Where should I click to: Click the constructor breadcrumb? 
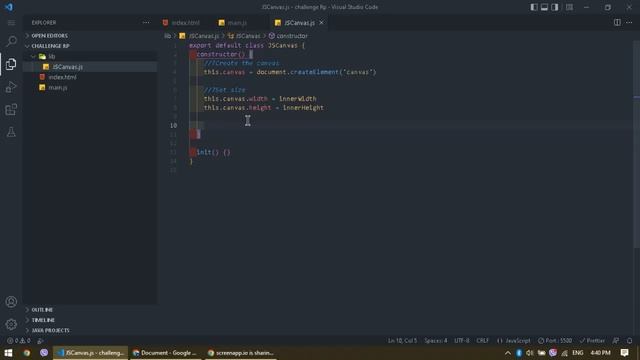coord(288,36)
